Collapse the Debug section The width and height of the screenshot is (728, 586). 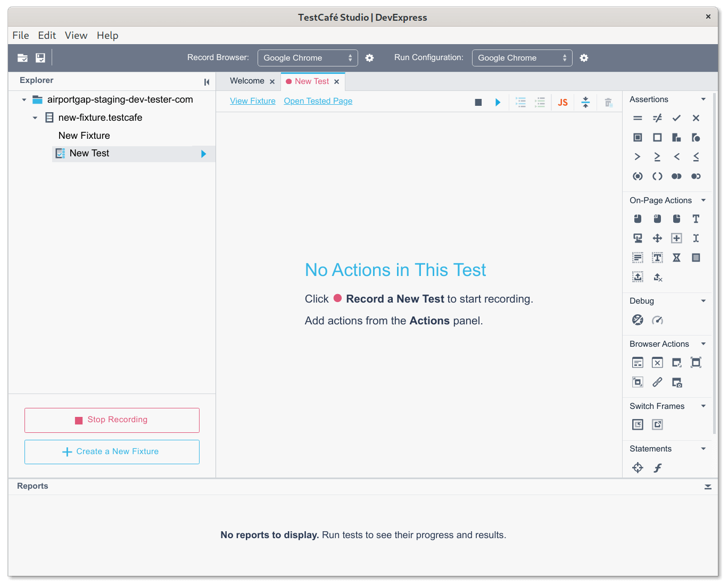coord(703,301)
